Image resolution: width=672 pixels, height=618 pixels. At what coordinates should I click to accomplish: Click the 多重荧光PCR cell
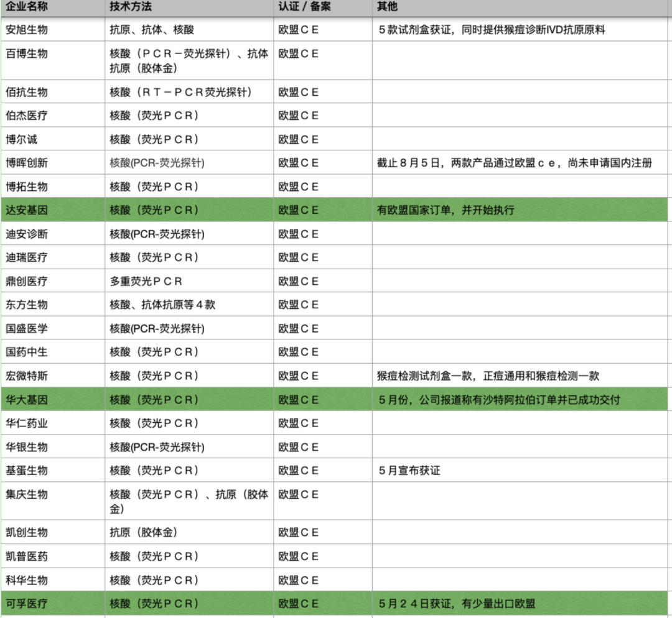[x=189, y=281]
